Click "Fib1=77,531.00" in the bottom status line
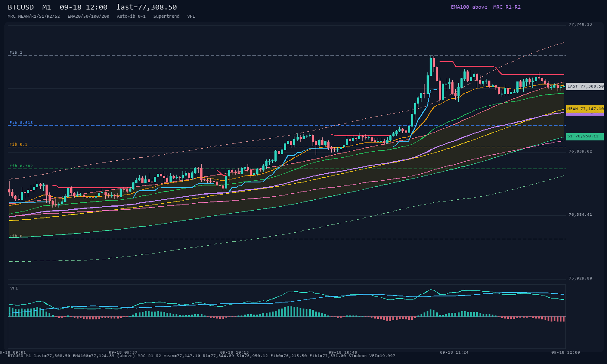607x364 pixels. [x=328, y=356]
